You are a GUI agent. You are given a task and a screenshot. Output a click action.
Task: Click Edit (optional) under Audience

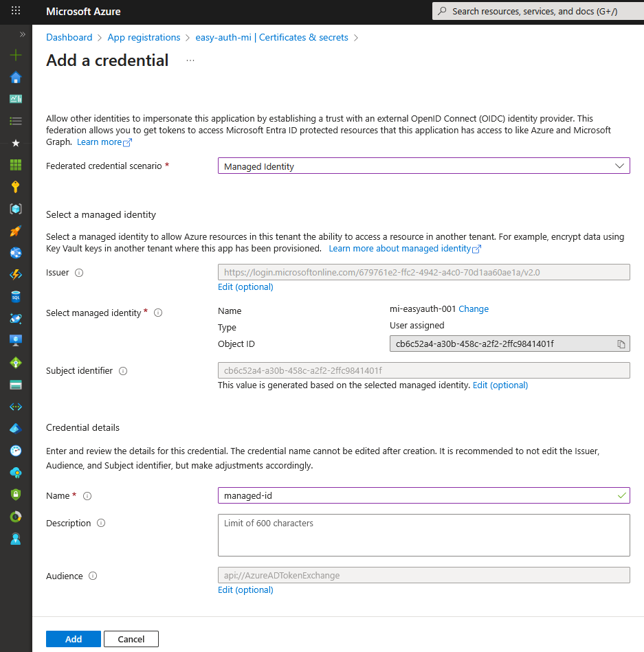[245, 589]
